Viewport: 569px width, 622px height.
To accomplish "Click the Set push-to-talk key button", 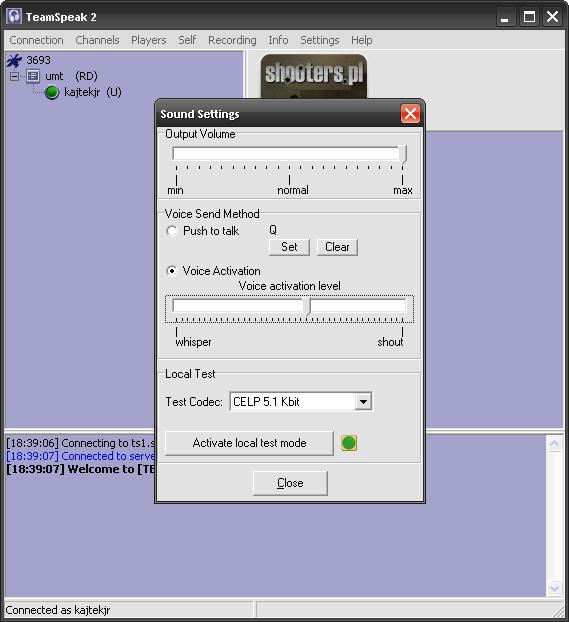I will tap(289, 247).
